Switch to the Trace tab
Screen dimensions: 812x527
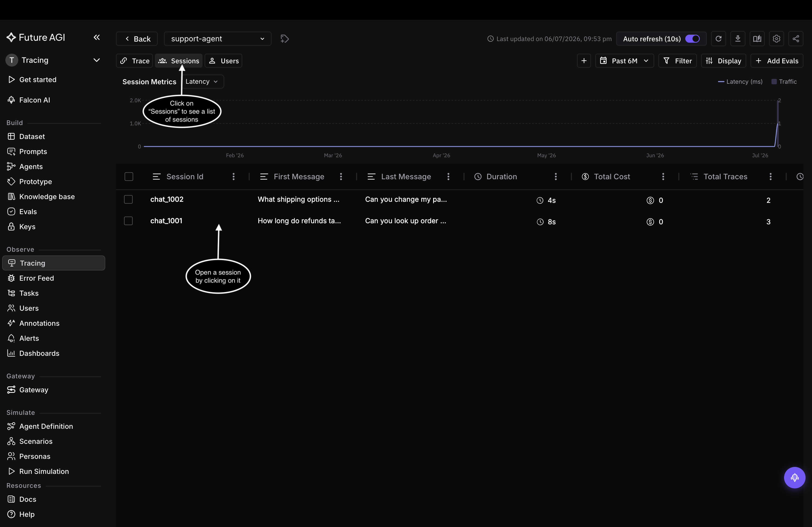(x=135, y=61)
